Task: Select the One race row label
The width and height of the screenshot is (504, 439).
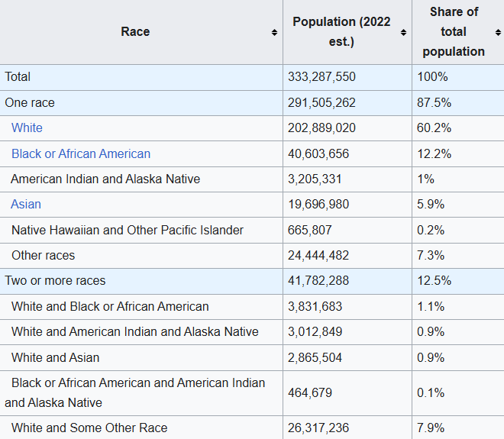Action: point(30,102)
